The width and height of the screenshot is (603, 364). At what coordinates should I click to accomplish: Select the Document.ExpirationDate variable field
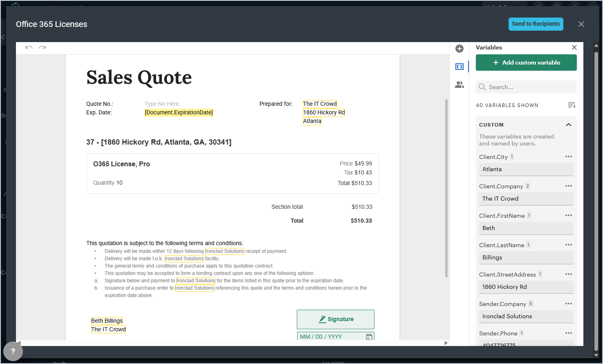(x=179, y=112)
